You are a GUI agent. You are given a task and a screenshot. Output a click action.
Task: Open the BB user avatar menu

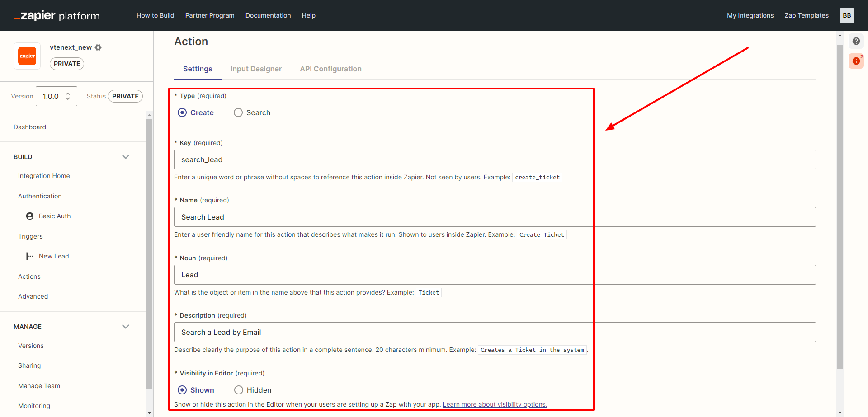click(x=847, y=15)
